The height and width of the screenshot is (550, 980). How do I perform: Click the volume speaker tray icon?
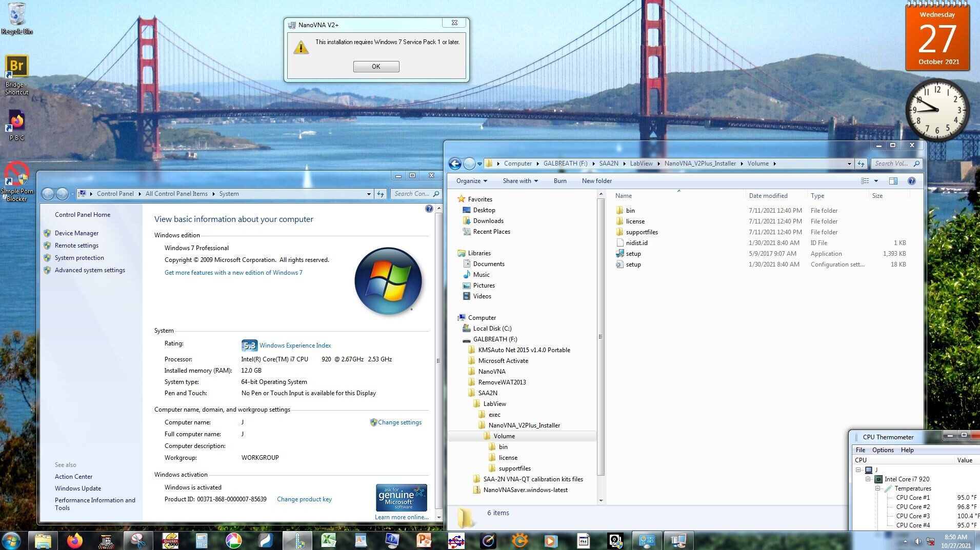pyautogui.click(x=917, y=541)
